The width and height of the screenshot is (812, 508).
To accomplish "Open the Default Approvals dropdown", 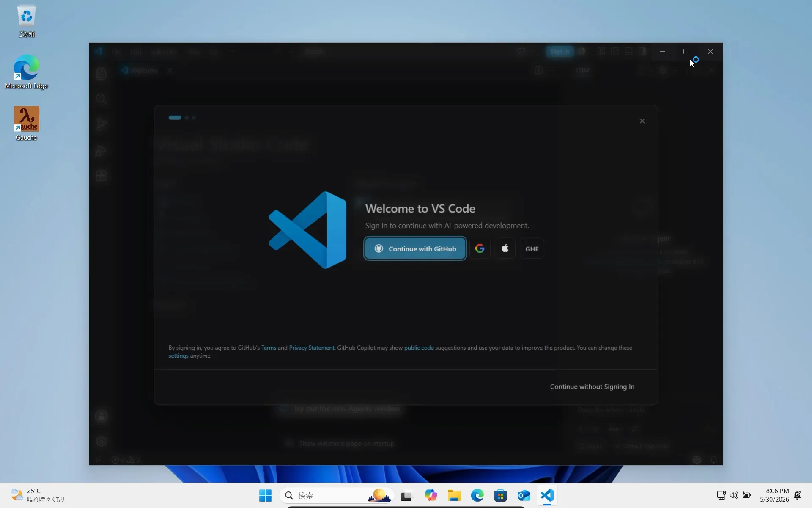I will (x=643, y=446).
